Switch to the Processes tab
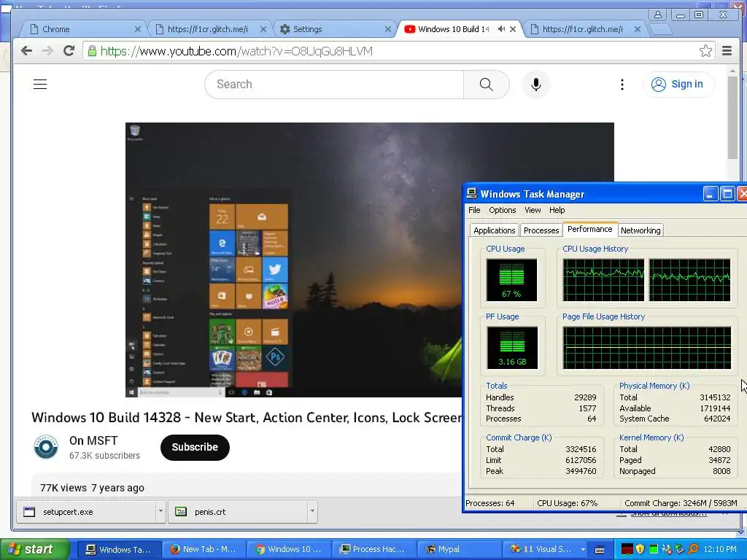Viewport: 747px width, 560px height. [541, 230]
